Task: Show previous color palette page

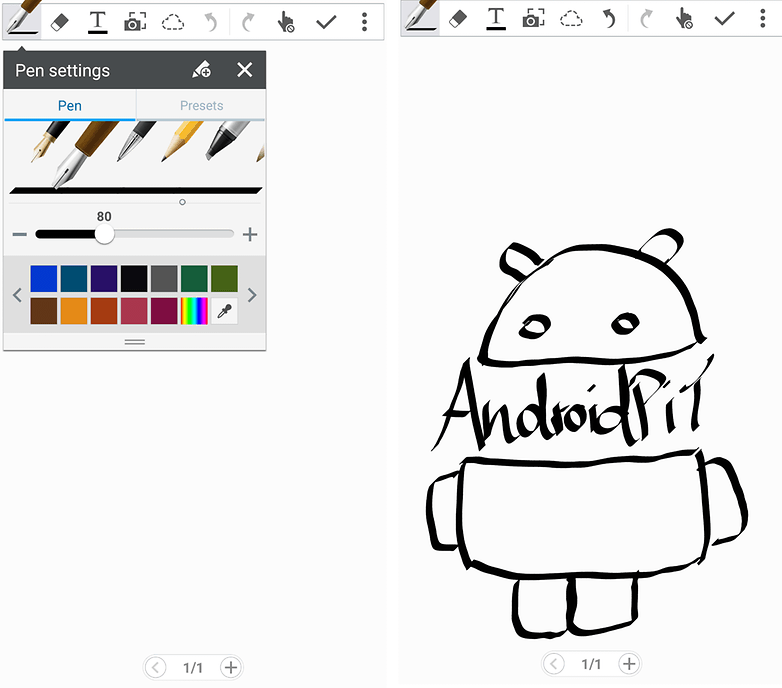Action: click(x=17, y=295)
